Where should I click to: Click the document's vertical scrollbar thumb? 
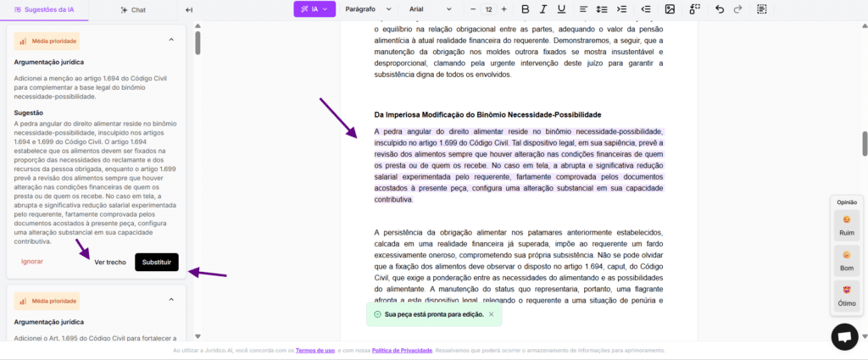pos(865,142)
